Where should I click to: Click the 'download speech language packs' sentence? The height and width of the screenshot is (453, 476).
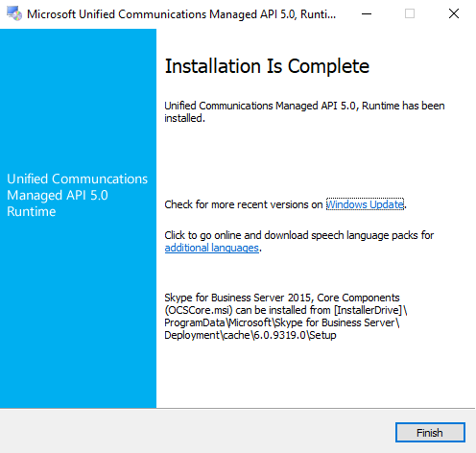point(299,242)
